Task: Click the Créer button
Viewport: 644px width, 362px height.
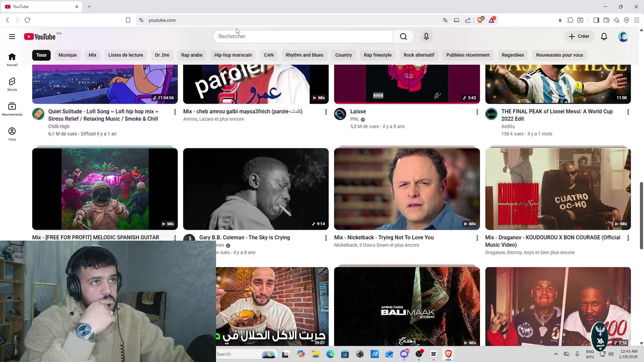Action: coord(579,36)
